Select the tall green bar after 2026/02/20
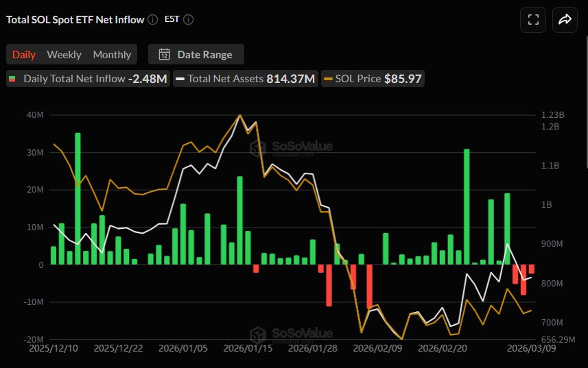 pyautogui.click(x=467, y=206)
